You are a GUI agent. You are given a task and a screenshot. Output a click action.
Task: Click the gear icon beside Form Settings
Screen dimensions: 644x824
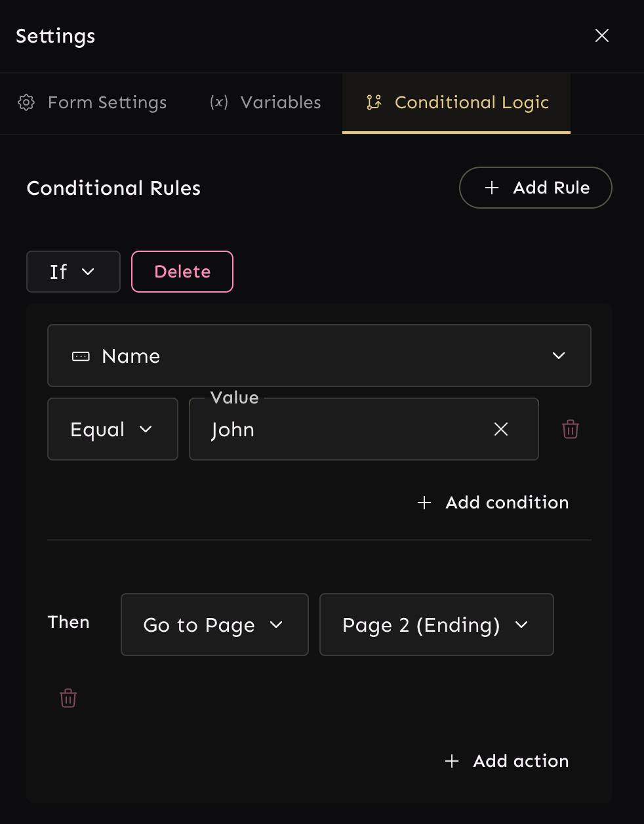[x=26, y=102]
